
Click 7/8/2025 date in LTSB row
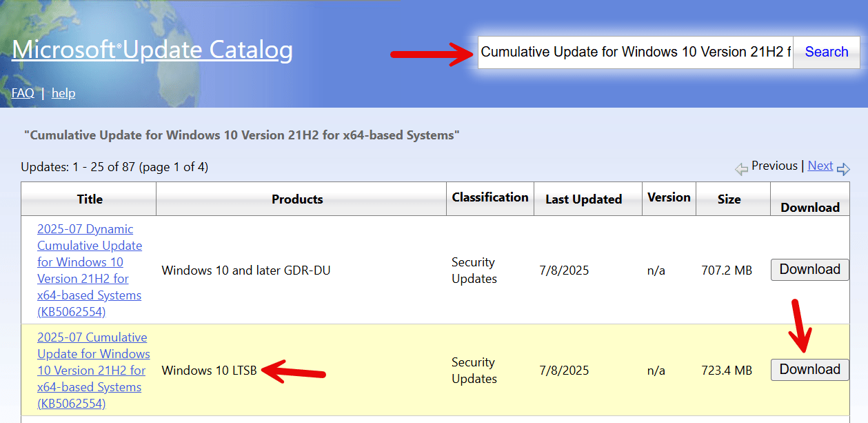tap(564, 371)
